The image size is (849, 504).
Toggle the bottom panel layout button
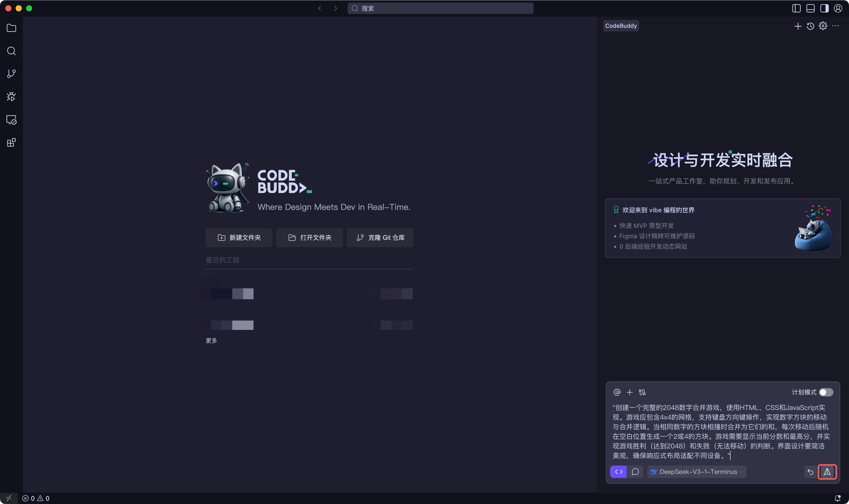tap(810, 8)
